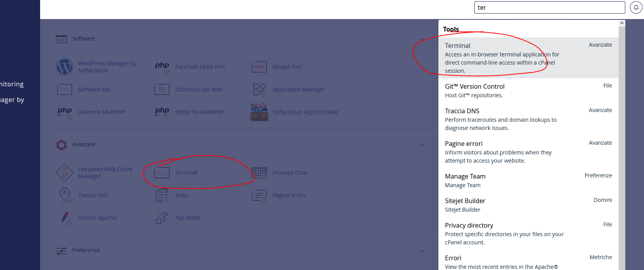Click the Pagine errori icon in Avanzate
The width and height of the screenshot is (644, 270).
(x=259, y=196)
